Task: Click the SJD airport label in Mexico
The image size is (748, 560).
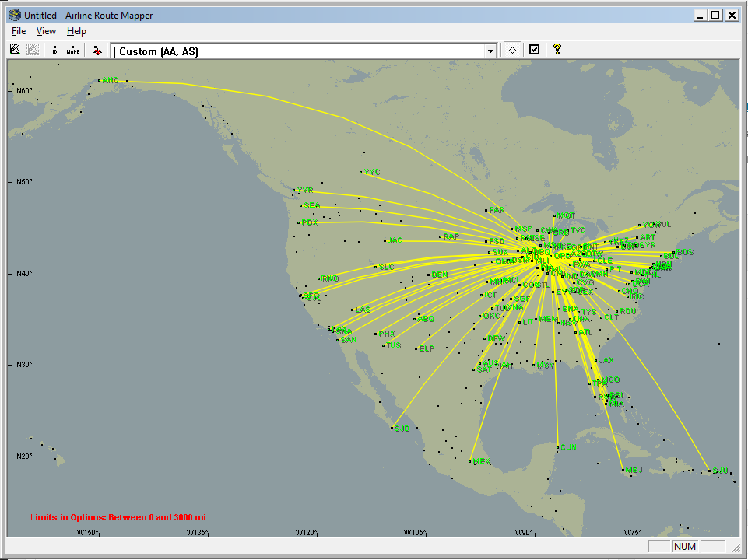Action: [x=402, y=429]
